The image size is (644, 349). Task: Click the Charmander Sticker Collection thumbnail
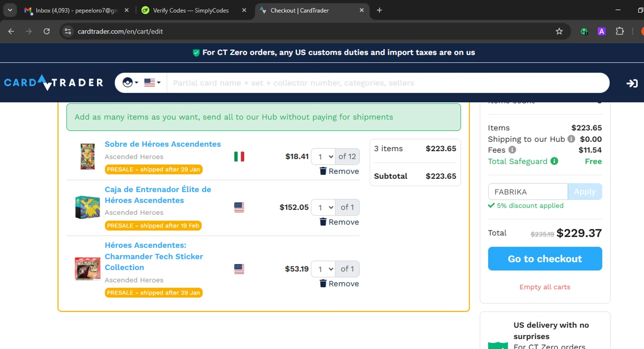click(x=88, y=269)
